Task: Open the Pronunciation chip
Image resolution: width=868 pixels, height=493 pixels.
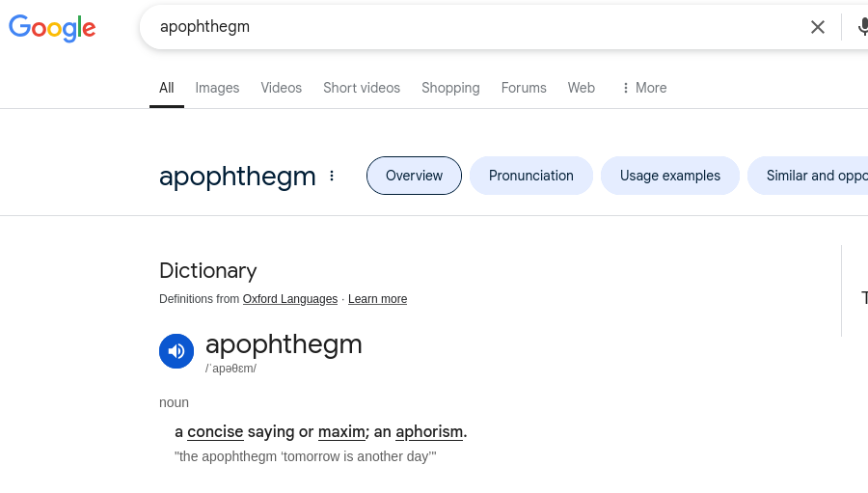Action: coord(530,176)
